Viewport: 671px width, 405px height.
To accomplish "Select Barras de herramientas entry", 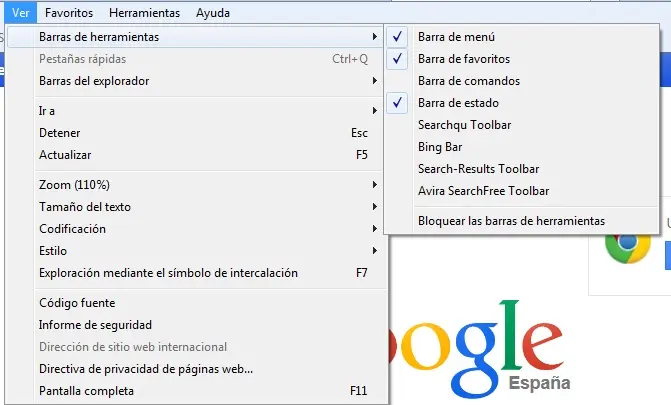I will tap(195, 37).
